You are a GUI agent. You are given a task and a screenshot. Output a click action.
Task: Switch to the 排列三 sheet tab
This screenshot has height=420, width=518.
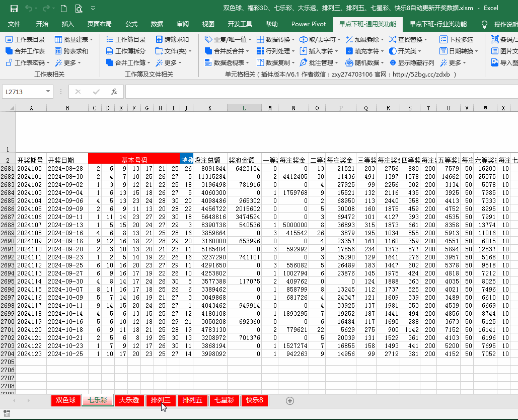[x=161, y=400]
